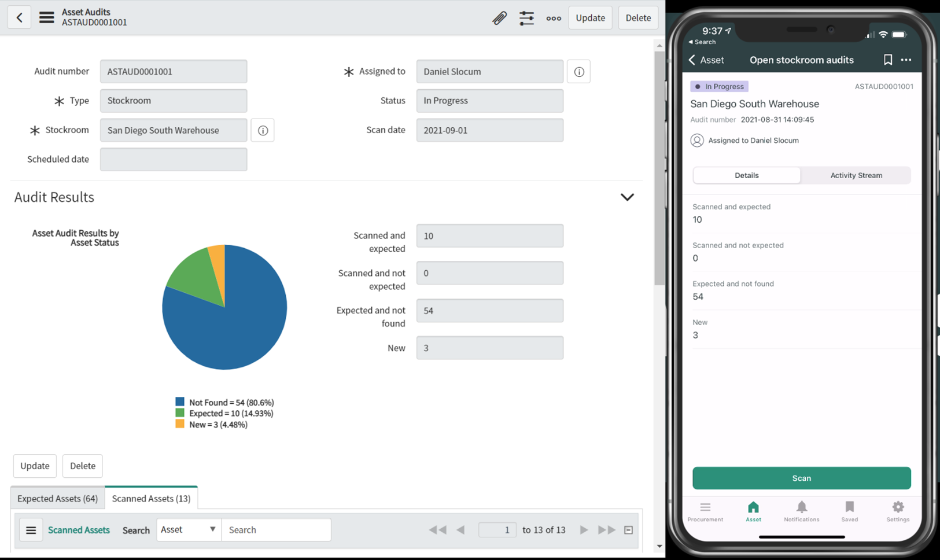Collapse the Scanned Assets table view
Viewport: 940px width, 560px height.
click(628, 529)
